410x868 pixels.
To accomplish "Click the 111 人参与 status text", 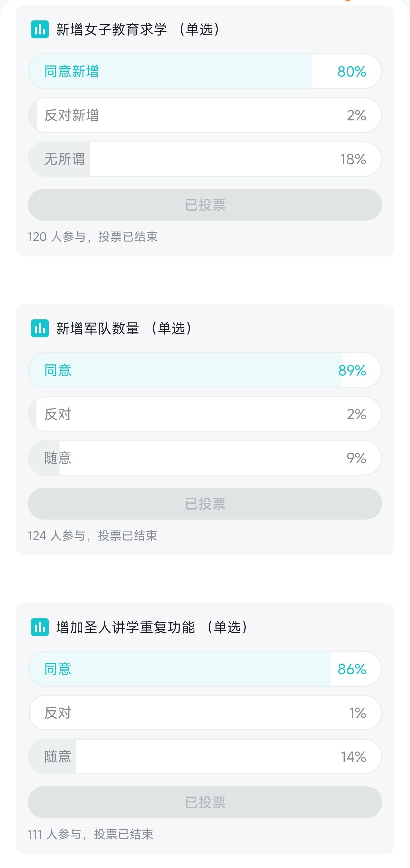I will pos(90,834).
